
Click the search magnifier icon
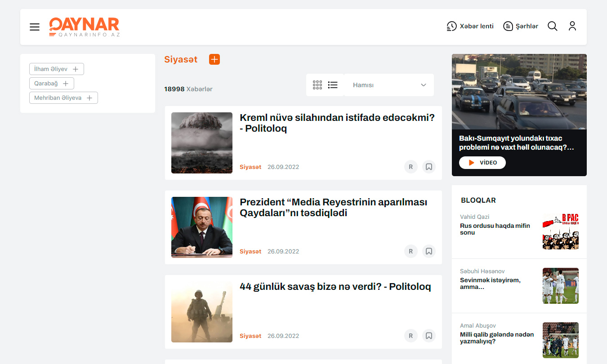[x=552, y=26]
